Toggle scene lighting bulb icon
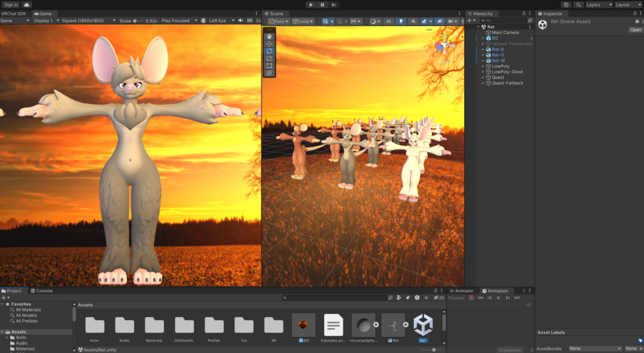 [401, 21]
